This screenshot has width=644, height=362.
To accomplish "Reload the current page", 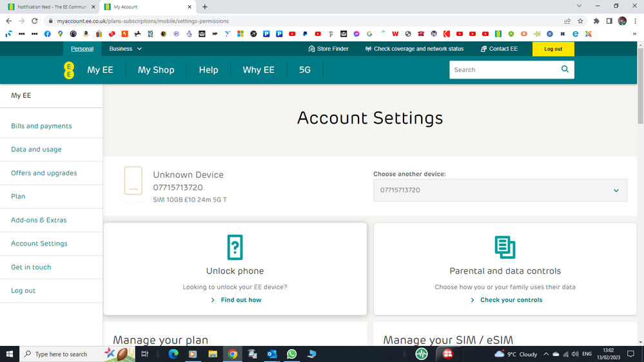I will tap(35, 21).
